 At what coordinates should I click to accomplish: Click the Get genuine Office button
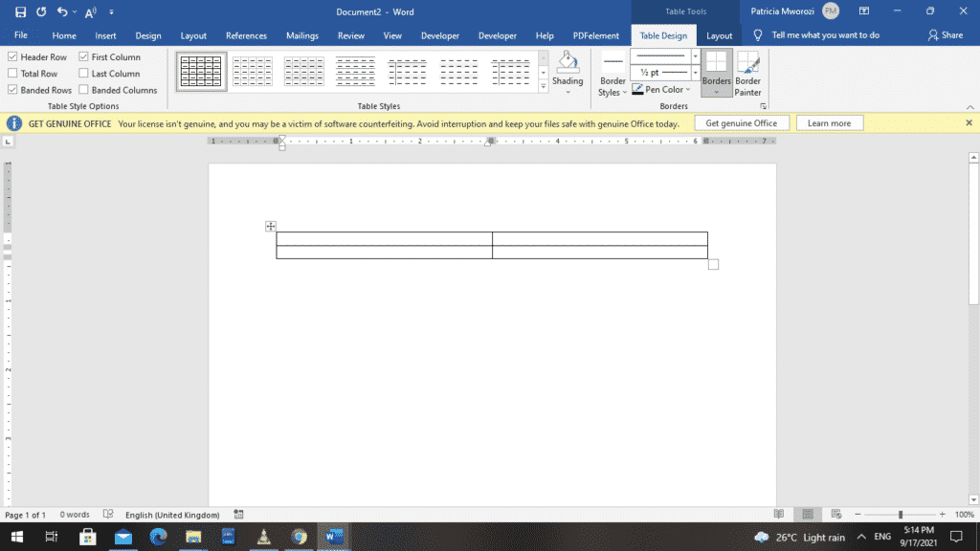(x=741, y=122)
